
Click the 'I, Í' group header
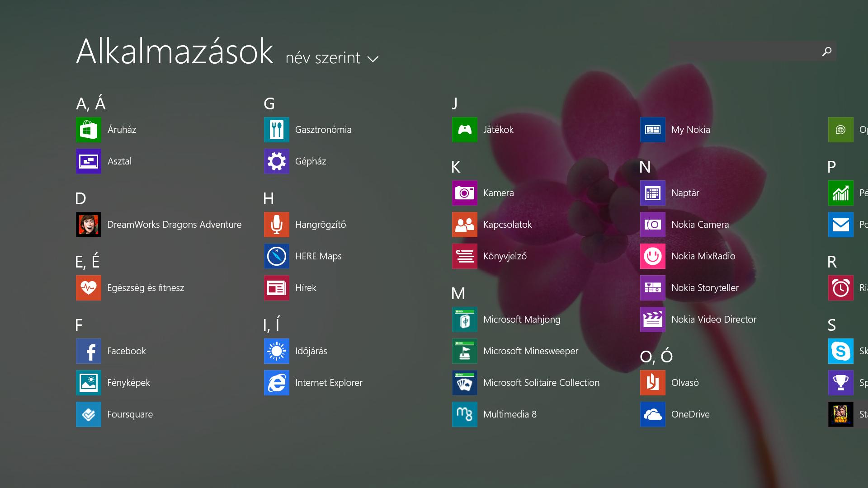click(x=272, y=324)
